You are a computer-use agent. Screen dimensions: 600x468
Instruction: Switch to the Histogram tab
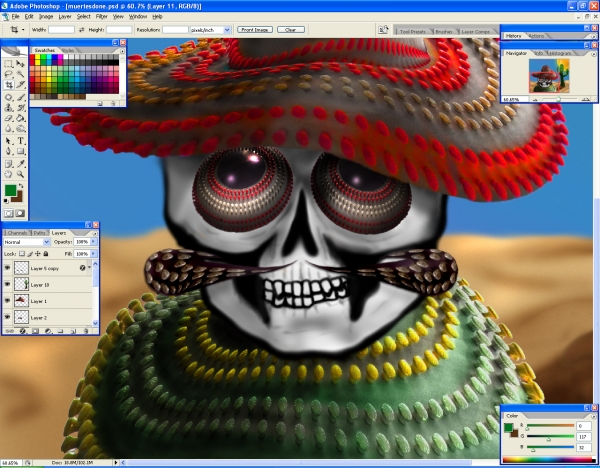559,53
